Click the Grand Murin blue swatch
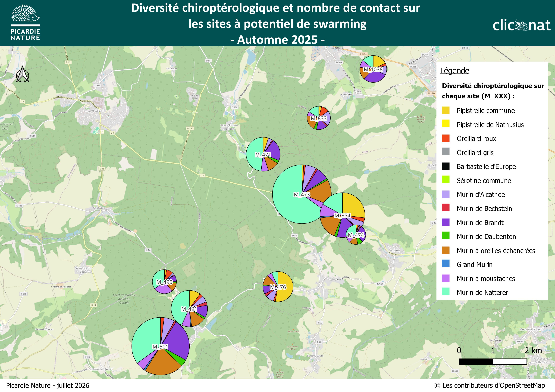The height and width of the screenshot is (392, 555). (x=446, y=264)
